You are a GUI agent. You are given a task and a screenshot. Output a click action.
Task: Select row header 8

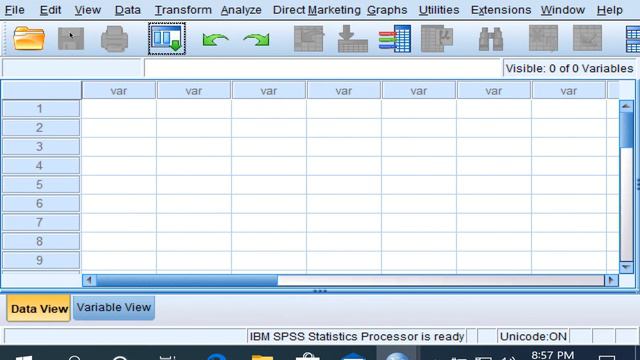coord(41,241)
